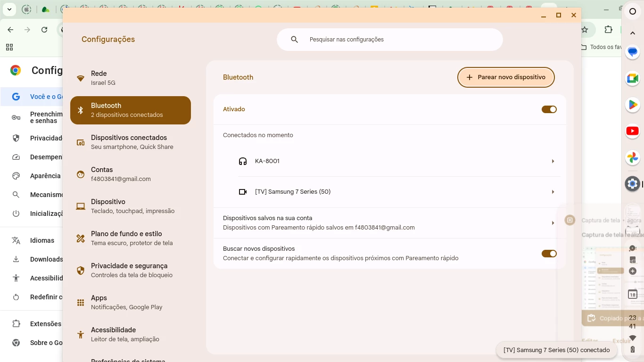
Task: Open the Apps settings section
Action: [x=131, y=303]
